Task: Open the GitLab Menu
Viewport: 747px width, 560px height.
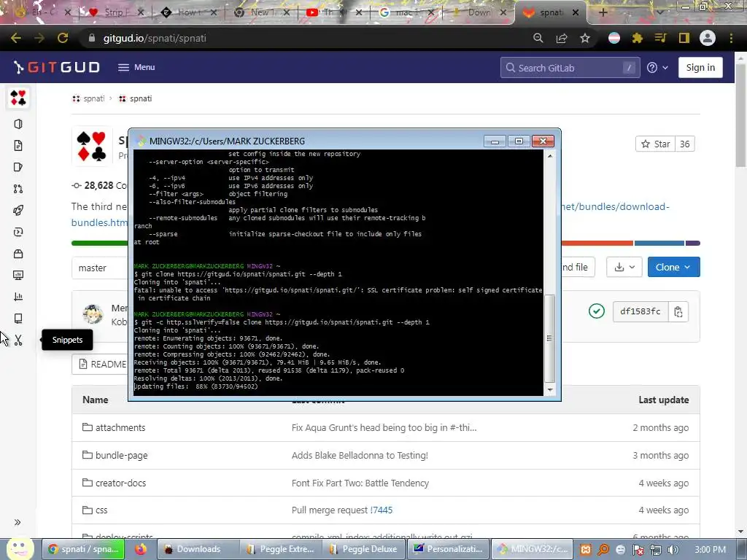Action: tap(136, 67)
